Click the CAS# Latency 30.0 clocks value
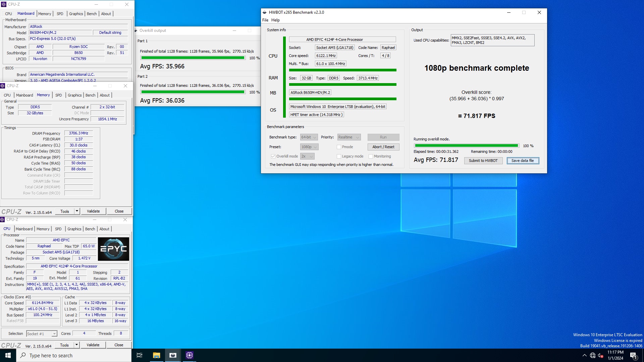Image resolution: width=644 pixels, height=362 pixels. [78, 145]
